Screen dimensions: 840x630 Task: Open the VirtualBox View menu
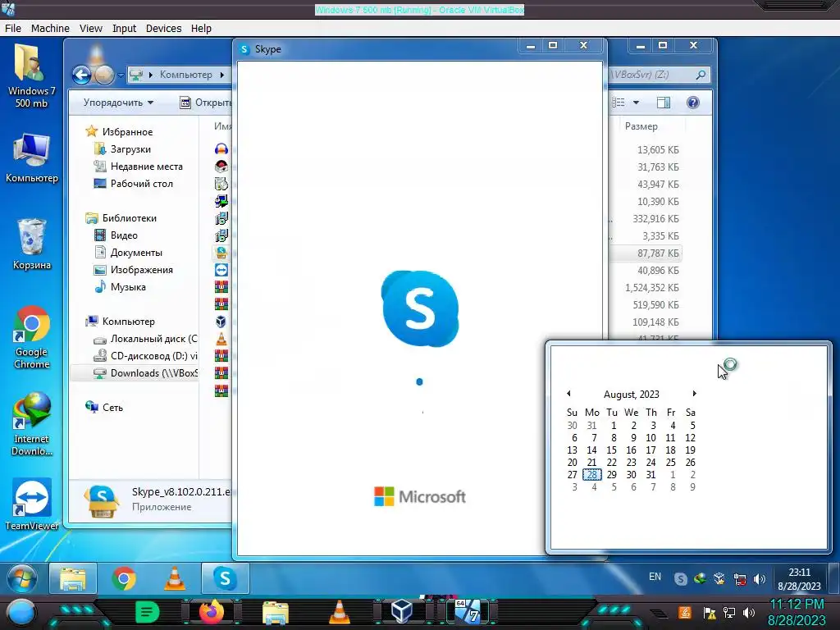point(90,29)
